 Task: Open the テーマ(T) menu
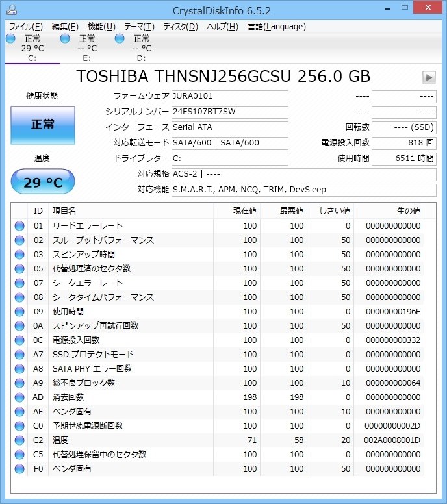point(139,27)
